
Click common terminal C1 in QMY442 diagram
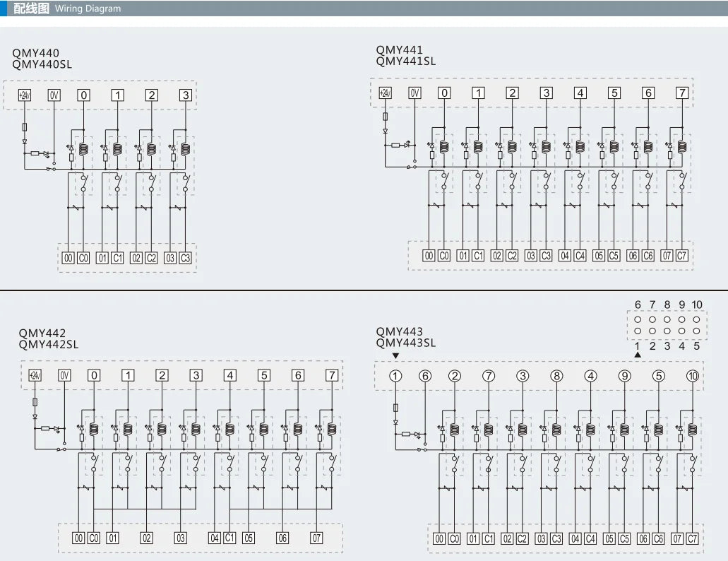[229, 538]
